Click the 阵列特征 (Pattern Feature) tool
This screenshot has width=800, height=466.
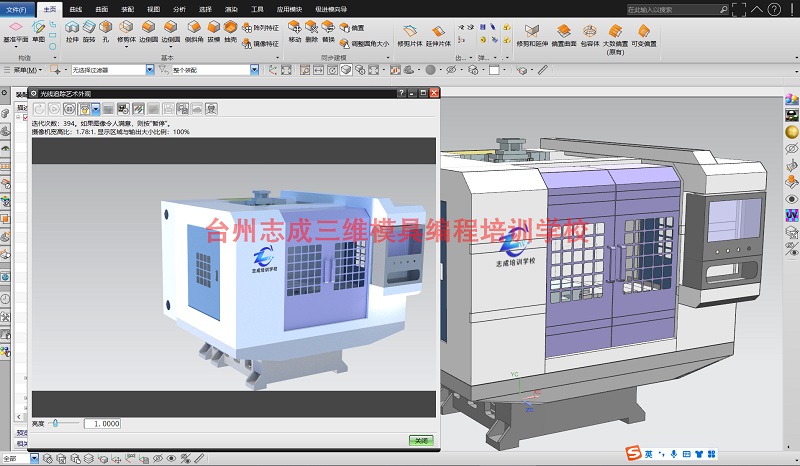[x=261, y=28]
